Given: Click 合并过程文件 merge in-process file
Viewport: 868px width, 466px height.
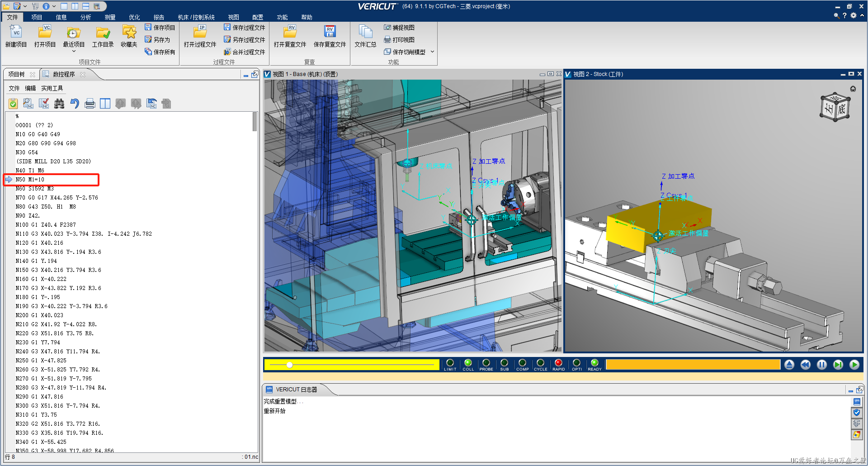Looking at the screenshot, I should (x=245, y=52).
